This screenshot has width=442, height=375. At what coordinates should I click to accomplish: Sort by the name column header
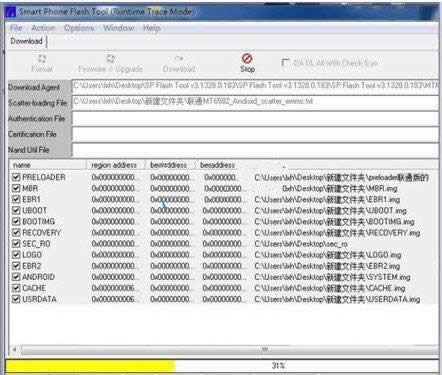(48, 165)
